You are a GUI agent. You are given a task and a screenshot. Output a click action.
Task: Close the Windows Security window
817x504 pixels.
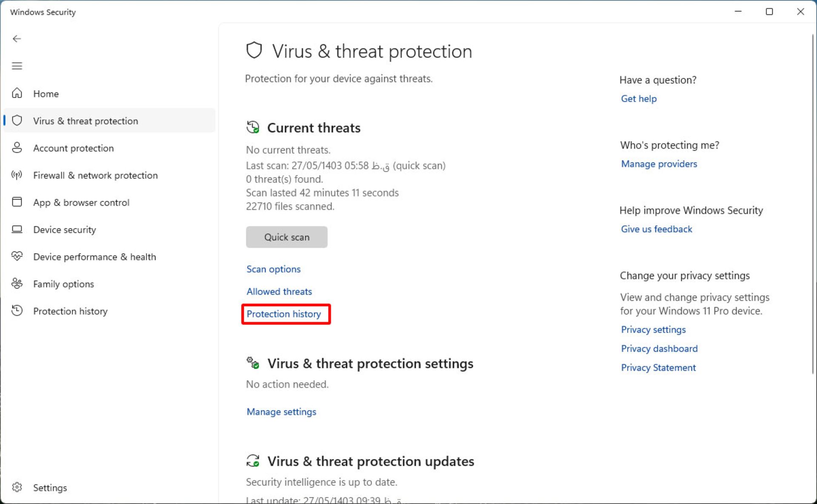pos(800,11)
